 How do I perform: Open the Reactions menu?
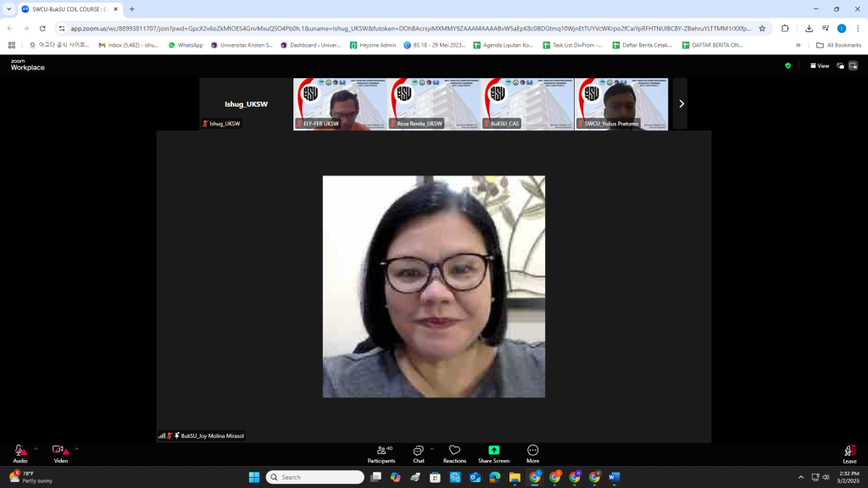point(454,453)
